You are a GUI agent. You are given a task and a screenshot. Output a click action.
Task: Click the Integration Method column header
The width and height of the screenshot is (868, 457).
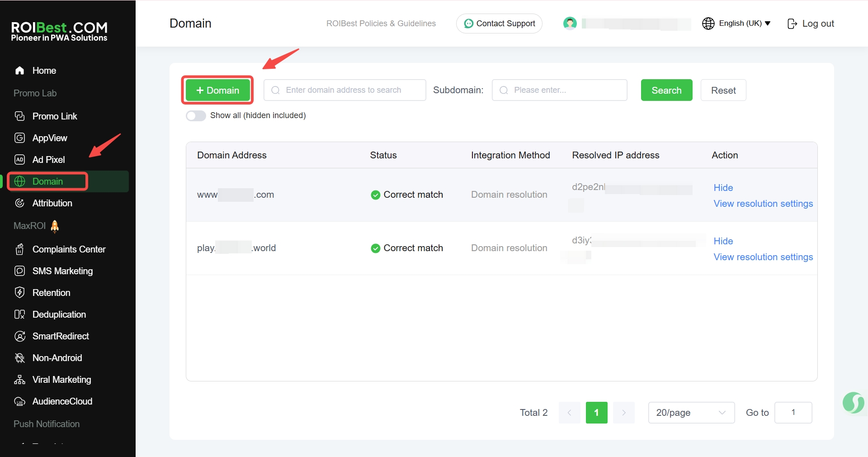[510, 155]
